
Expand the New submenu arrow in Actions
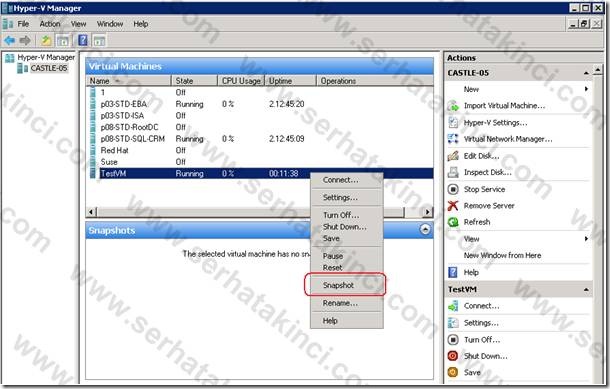pyautogui.click(x=586, y=89)
